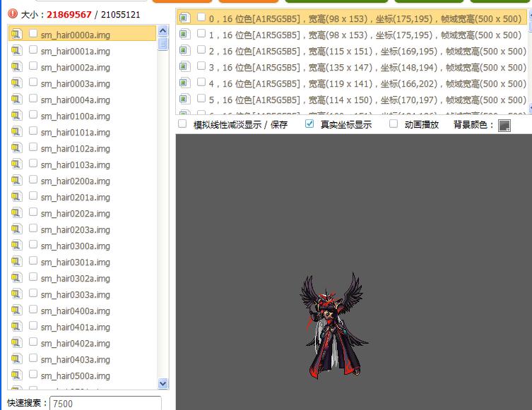
Task: Enable 动画播放 animation playback
Action: tap(394, 123)
